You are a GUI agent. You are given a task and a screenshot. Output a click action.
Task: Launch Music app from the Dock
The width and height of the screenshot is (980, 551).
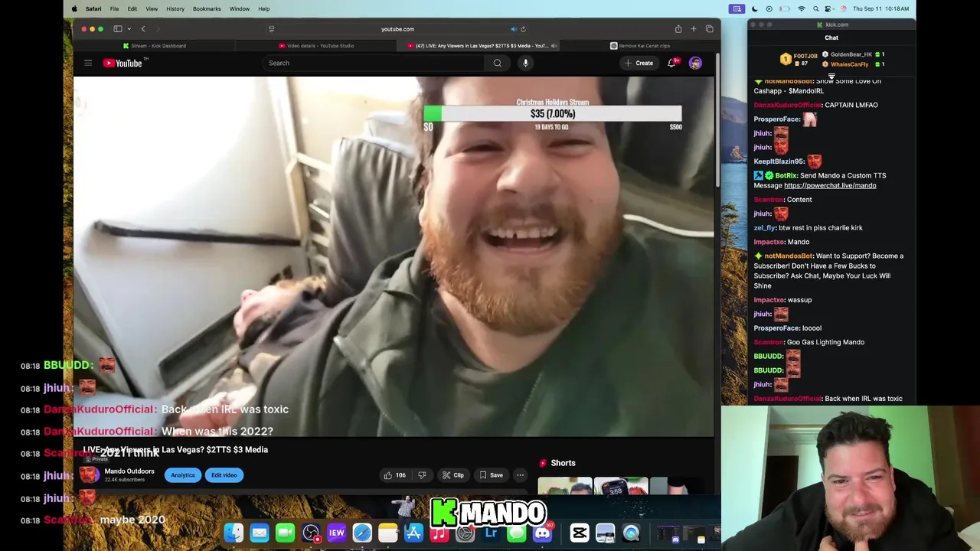coord(439,533)
